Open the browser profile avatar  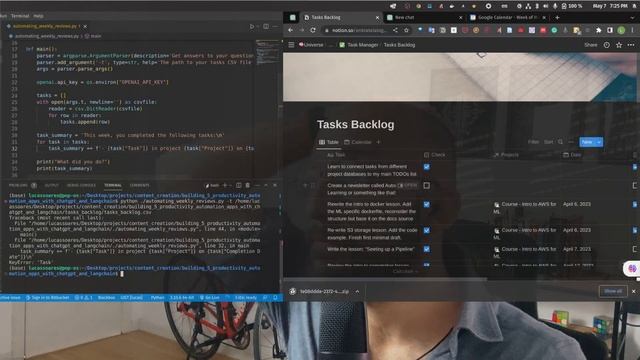click(x=621, y=30)
